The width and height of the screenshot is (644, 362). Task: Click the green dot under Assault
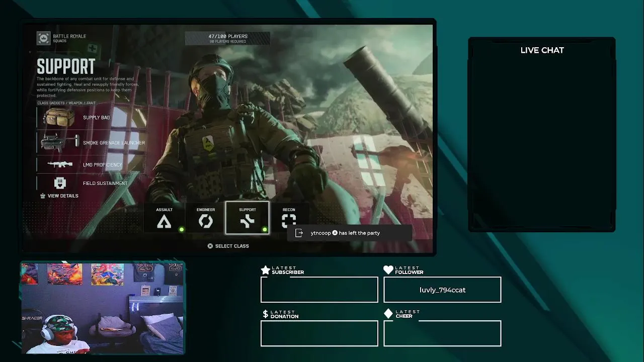(x=182, y=230)
